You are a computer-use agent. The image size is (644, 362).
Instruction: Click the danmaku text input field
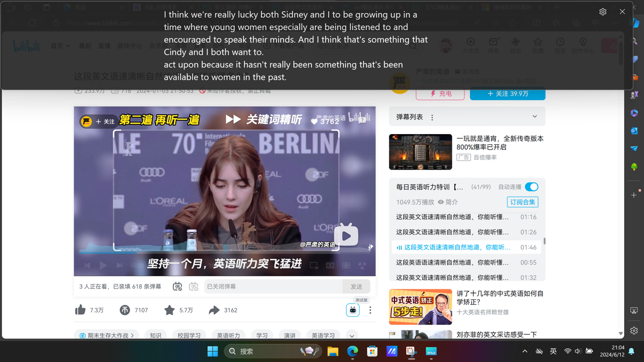(x=273, y=287)
